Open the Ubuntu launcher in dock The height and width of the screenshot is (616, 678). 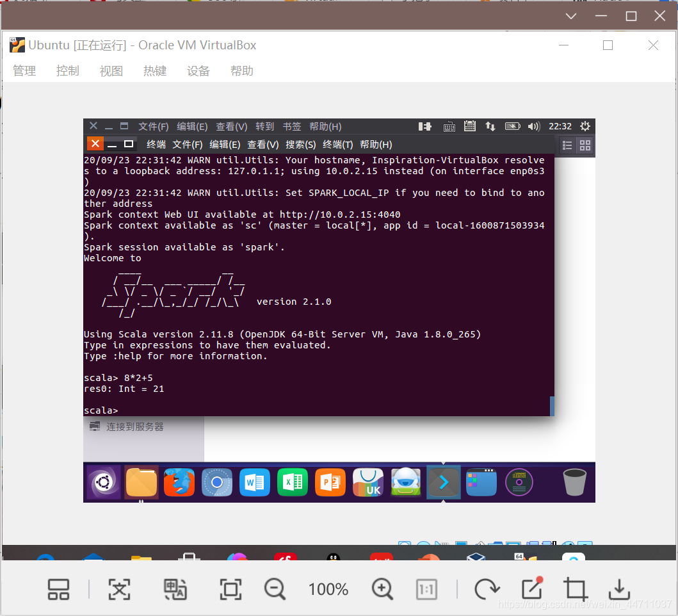click(104, 482)
